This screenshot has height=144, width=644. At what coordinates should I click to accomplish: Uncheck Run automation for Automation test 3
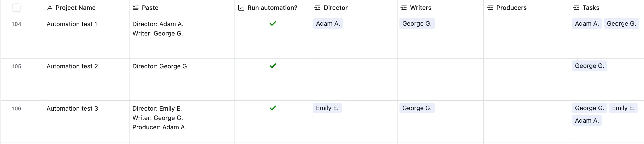click(x=273, y=108)
